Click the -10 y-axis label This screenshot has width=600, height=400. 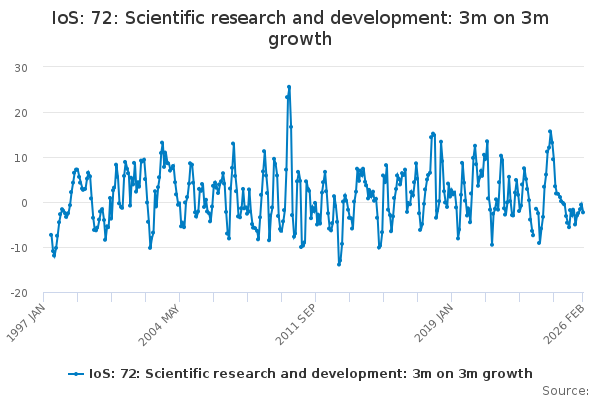[x=18, y=248]
